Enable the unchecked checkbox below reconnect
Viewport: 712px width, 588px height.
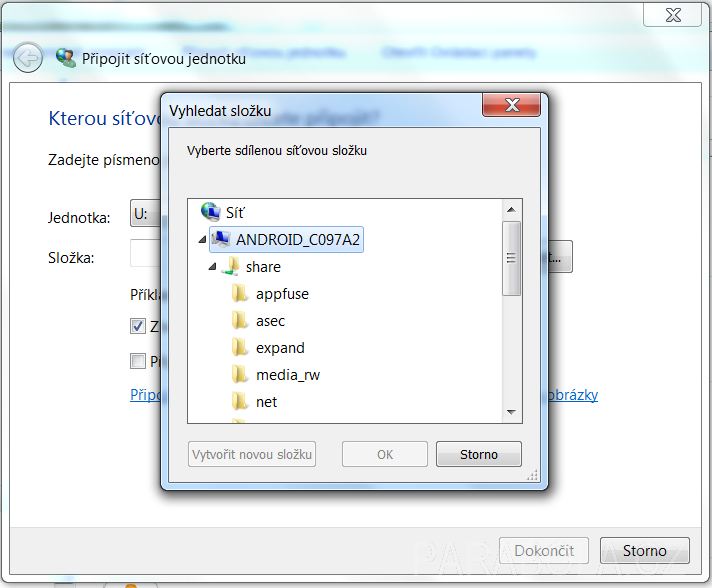(138, 361)
